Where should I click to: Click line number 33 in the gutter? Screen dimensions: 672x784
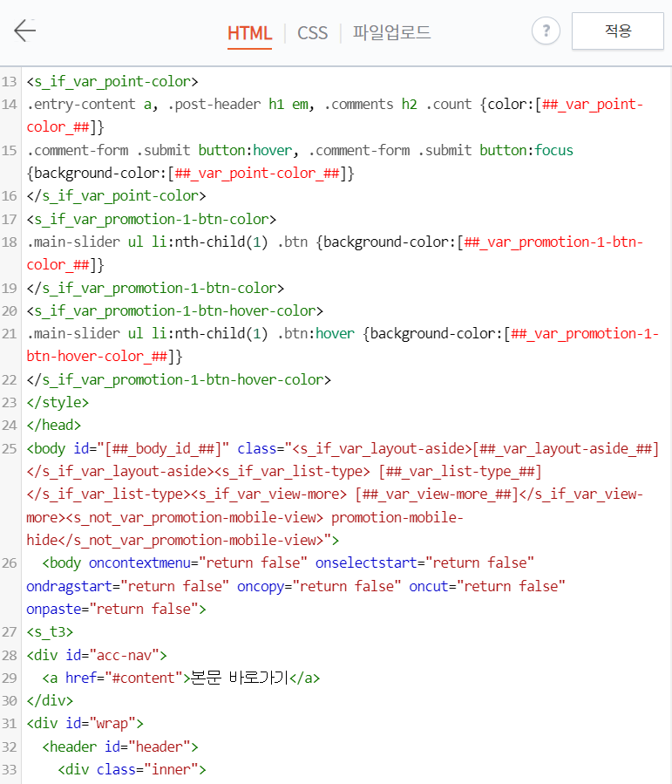[9, 769]
